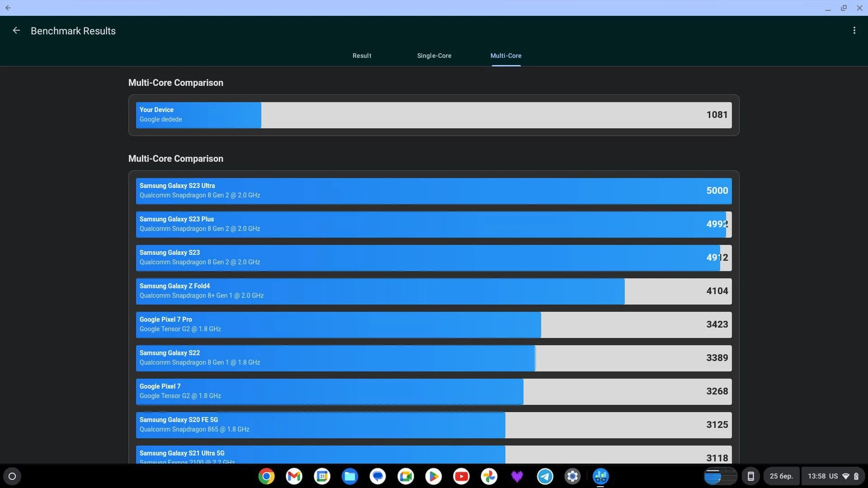Select the Samsung Galaxy S20 FE 5G row
The image size is (868, 488).
pyautogui.click(x=434, y=425)
